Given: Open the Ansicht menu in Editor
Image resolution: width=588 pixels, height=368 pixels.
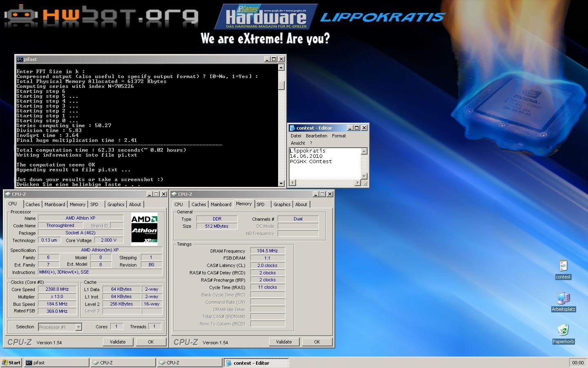Looking at the screenshot, I should pos(298,143).
